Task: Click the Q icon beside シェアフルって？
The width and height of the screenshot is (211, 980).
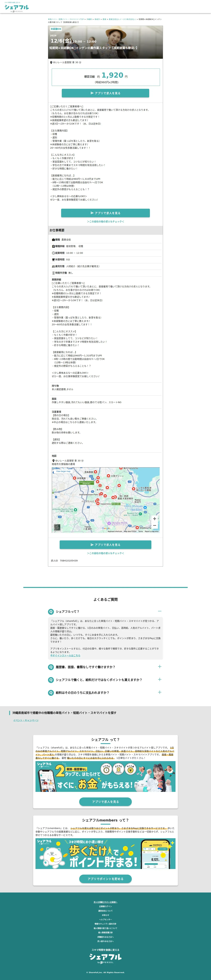Action: click(51, 612)
